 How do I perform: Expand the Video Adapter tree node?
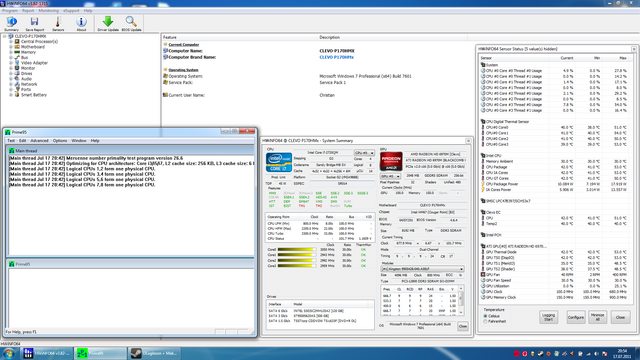point(11,63)
